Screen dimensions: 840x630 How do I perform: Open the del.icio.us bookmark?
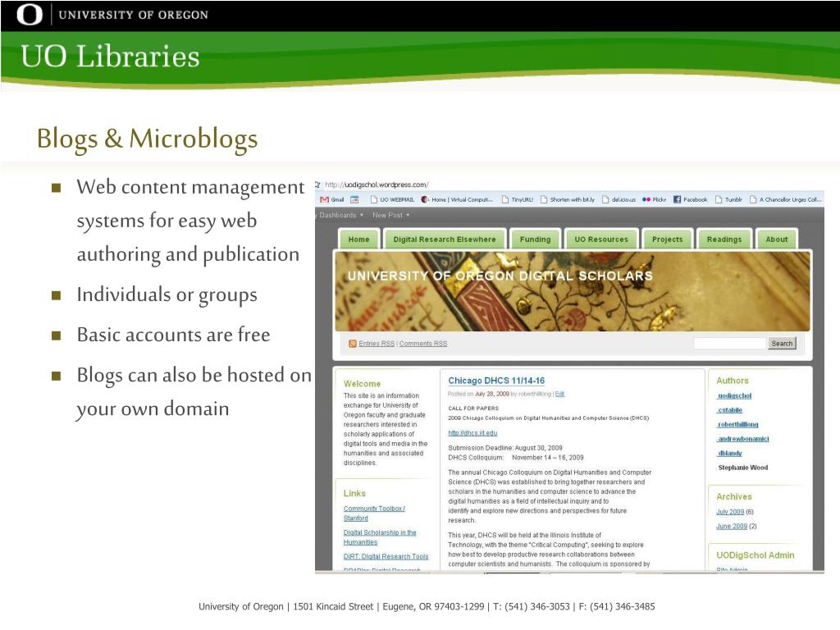click(x=619, y=200)
